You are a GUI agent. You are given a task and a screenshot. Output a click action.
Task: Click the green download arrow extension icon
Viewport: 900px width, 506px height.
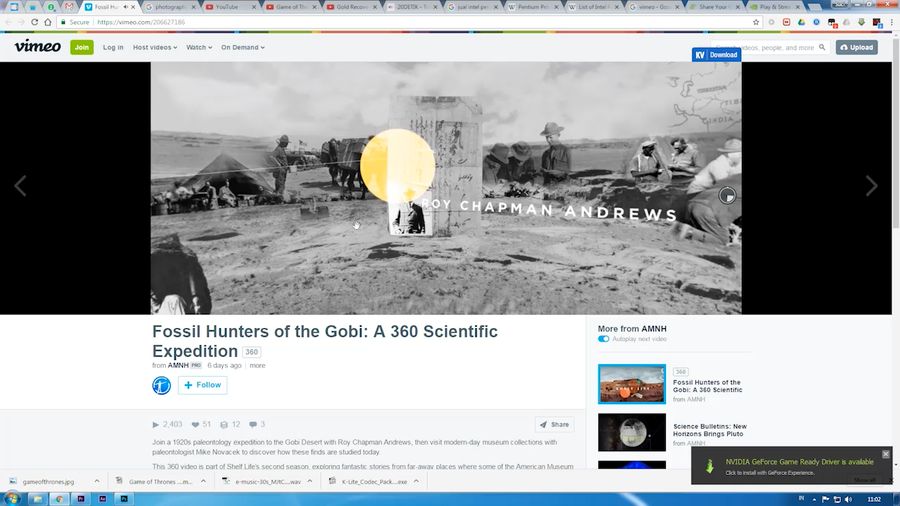(862, 22)
